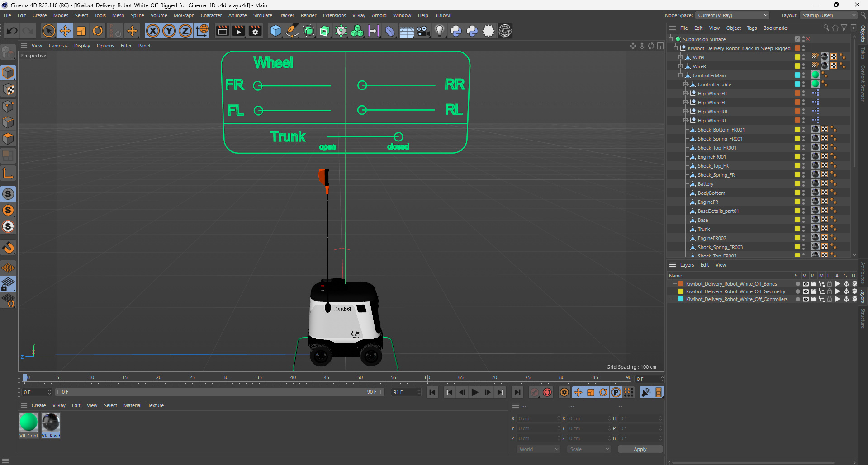868x465 pixels.
Task: Open Scale dropdown in coordinates panel
Action: click(x=589, y=449)
